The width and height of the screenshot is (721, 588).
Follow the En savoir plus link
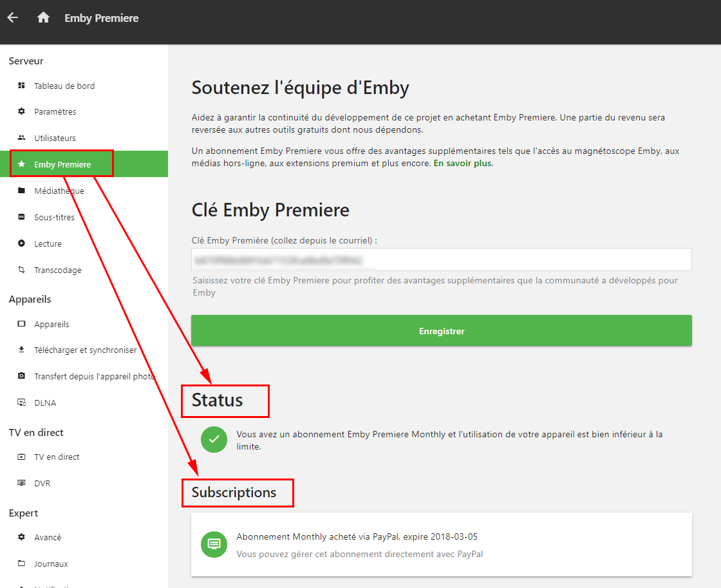pyautogui.click(x=463, y=164)
